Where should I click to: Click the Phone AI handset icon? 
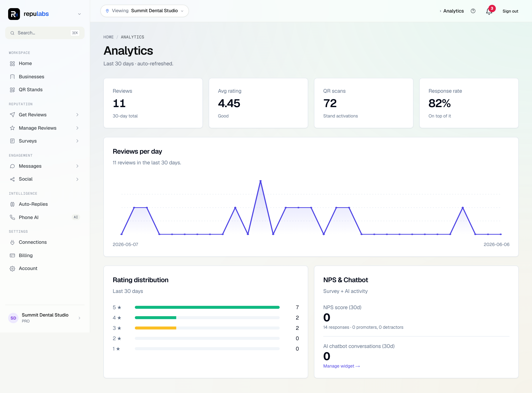12,217
